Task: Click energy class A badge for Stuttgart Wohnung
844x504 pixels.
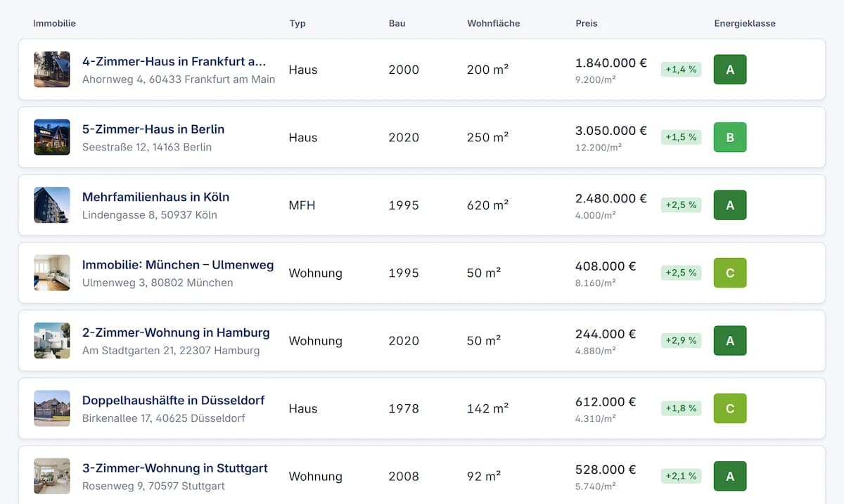Action: (x=730, y=476)
